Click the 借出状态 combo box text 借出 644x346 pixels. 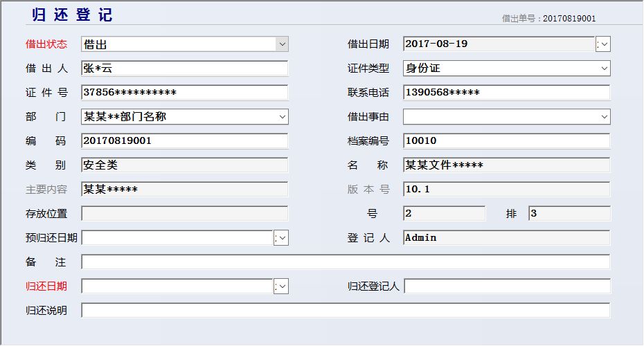[x=96, y=44]
